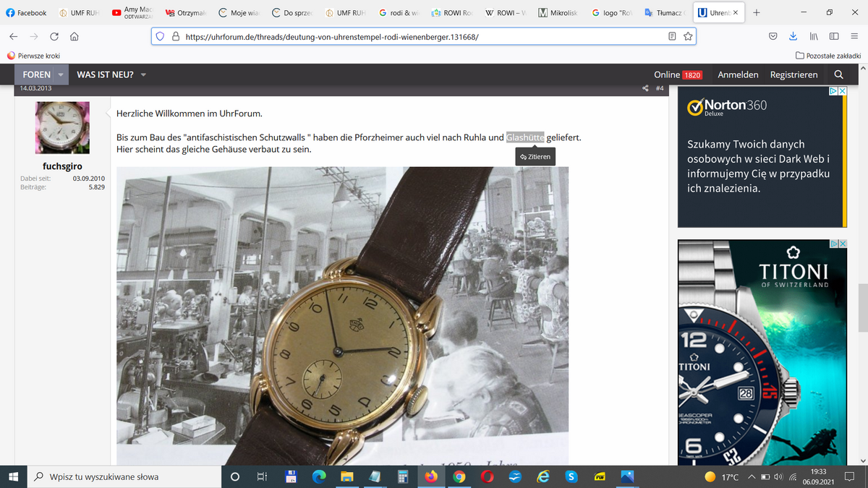Open Firefox downloads panel
868x488 pixels.
pyautogui.click(x=793, y=36)
